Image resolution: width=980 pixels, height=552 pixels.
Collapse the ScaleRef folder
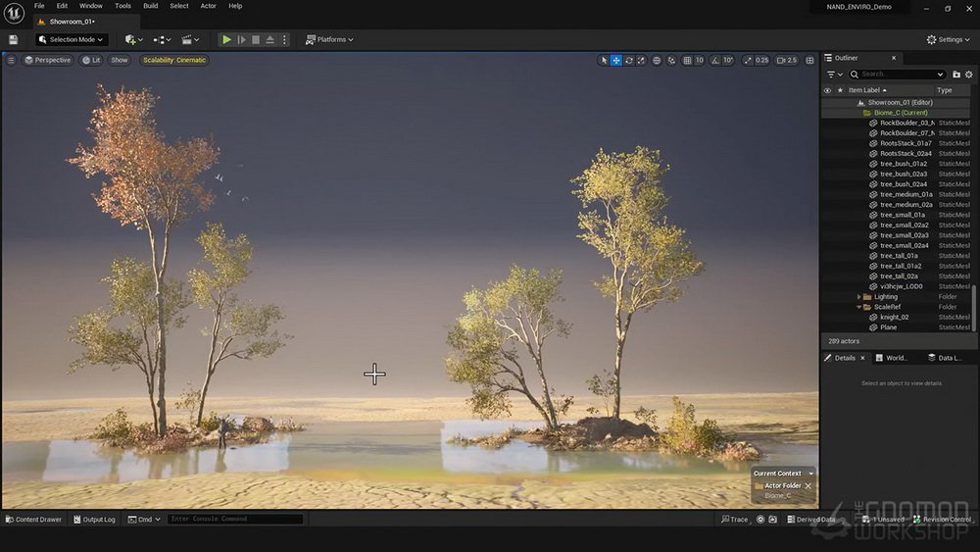point(859,307)
